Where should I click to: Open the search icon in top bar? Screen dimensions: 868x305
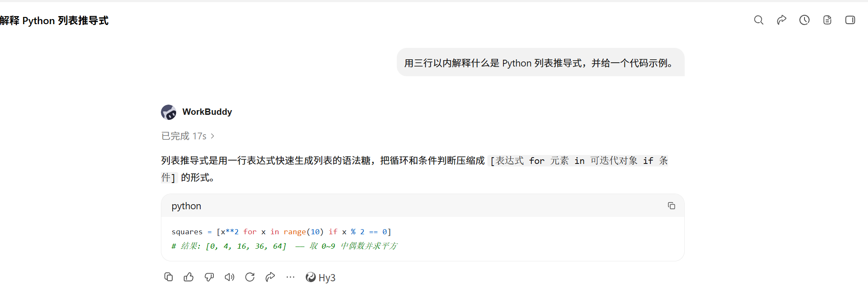759,20
